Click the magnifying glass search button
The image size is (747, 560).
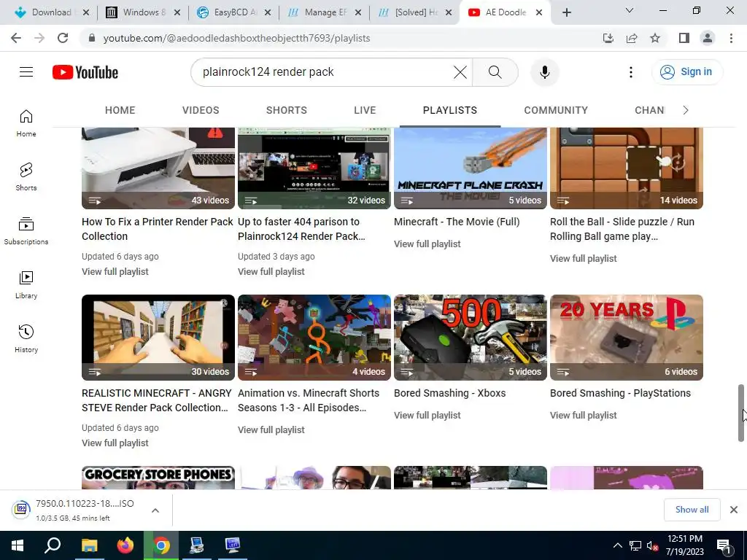(x=495, y=72)
